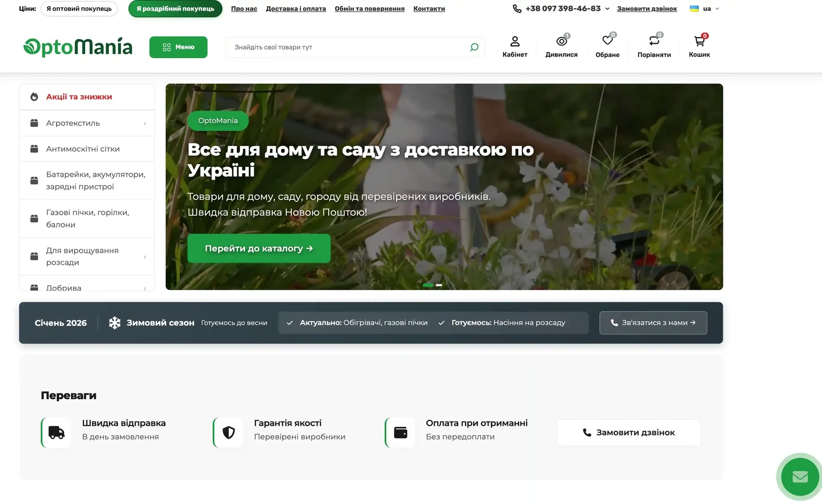Click the phone icon beside +38 097 398-46-83
822x504 pixels.
[517, 9]
